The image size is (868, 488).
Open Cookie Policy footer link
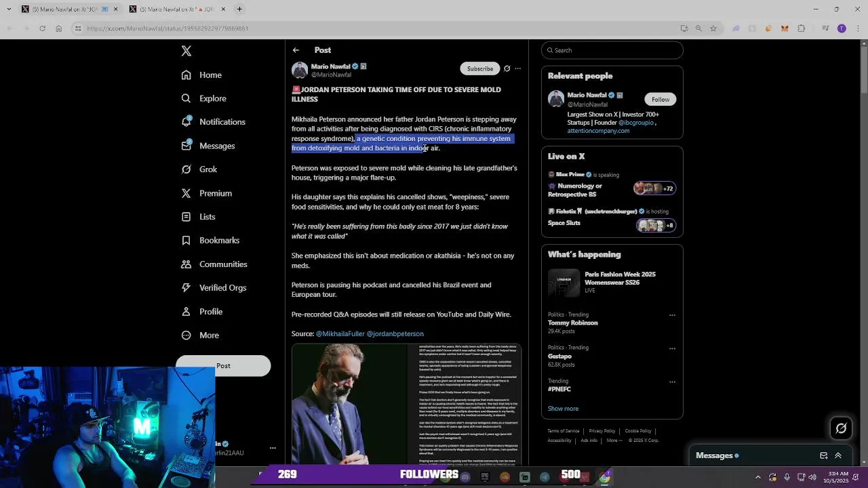point(638,431)
